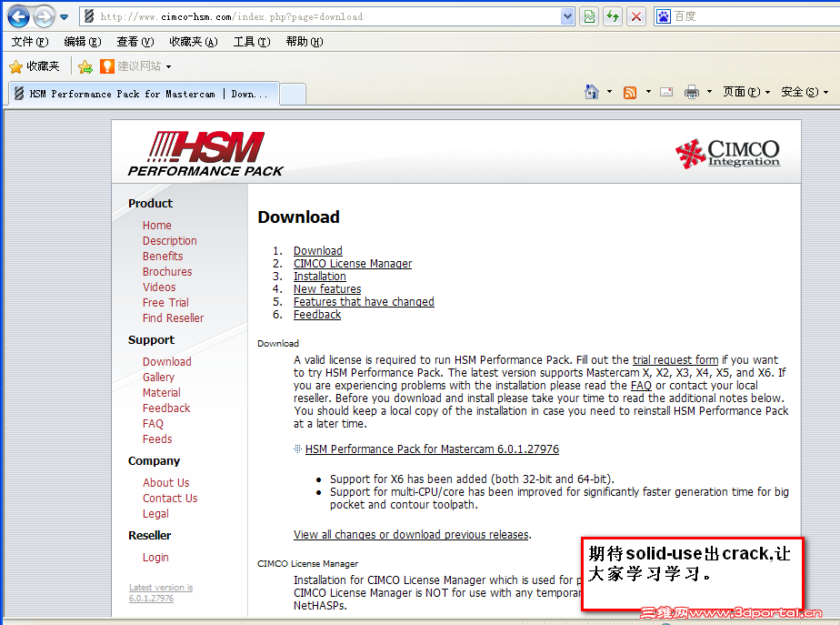The image size is (840, 625).
Task: Expand the Home icon dropdown arrow
Action: coord(609,92)
